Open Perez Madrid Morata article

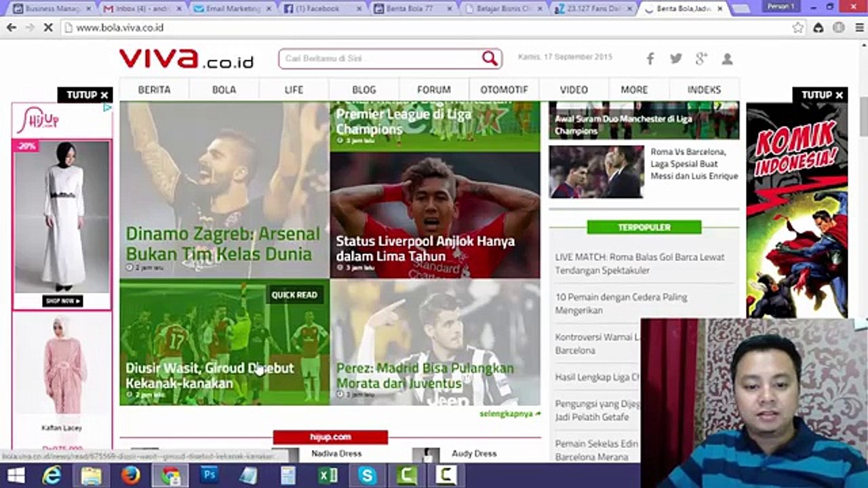tap(425, 375)
